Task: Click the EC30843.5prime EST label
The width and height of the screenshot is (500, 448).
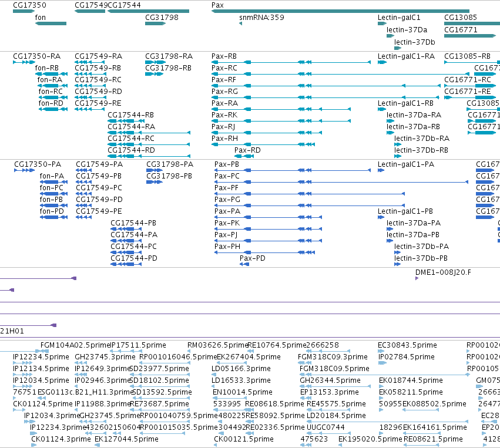Action: (x=407, y=345)
